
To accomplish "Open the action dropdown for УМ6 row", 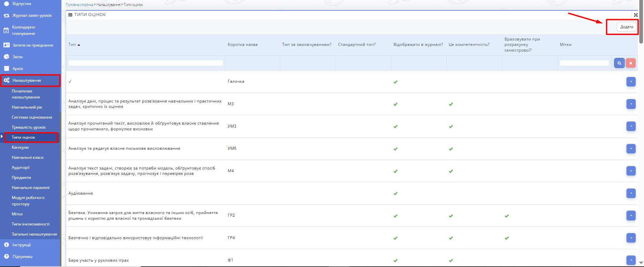I will pyautogui.click(x=631, y=148).
